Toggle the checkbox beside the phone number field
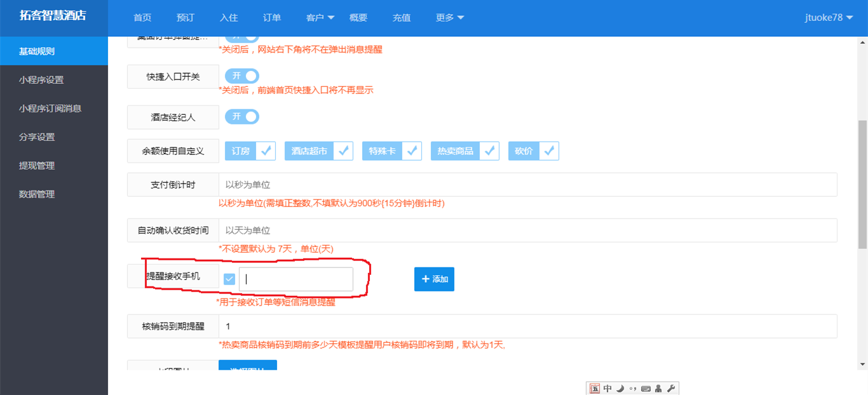Viewport: 868px width, 395px height. coord(229,279)
